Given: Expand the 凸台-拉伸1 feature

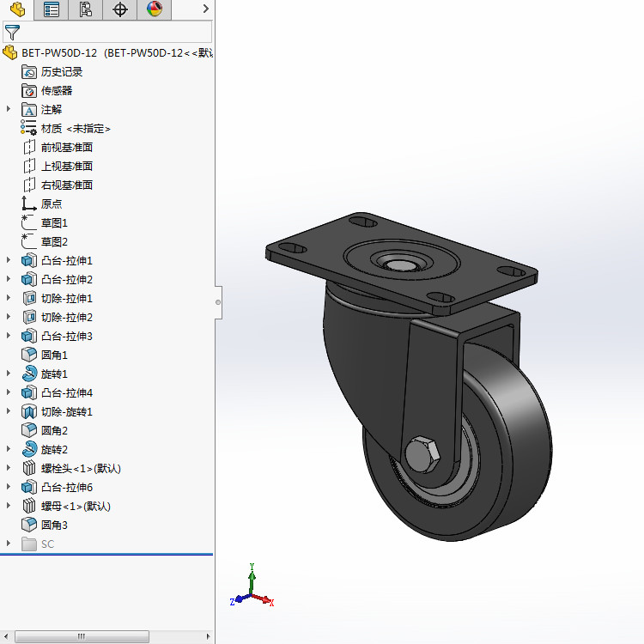Looking at the screenshot, I should point(9,260).
